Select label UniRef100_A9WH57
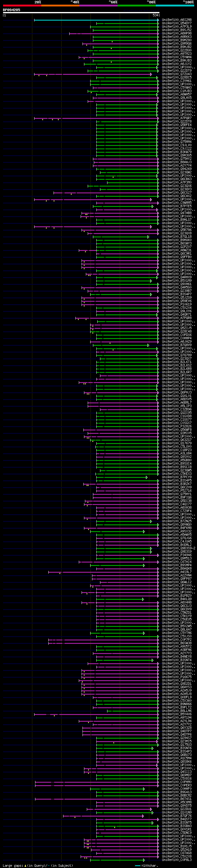197x868 pixels. [x=177, y=95]
